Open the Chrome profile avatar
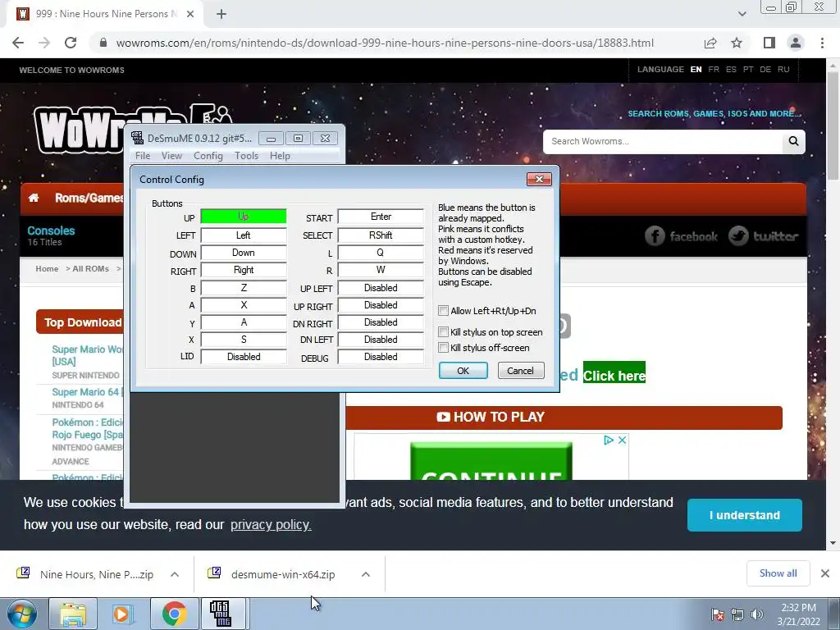The width and height of the screenshot is (840, 630). click(796, 43)
